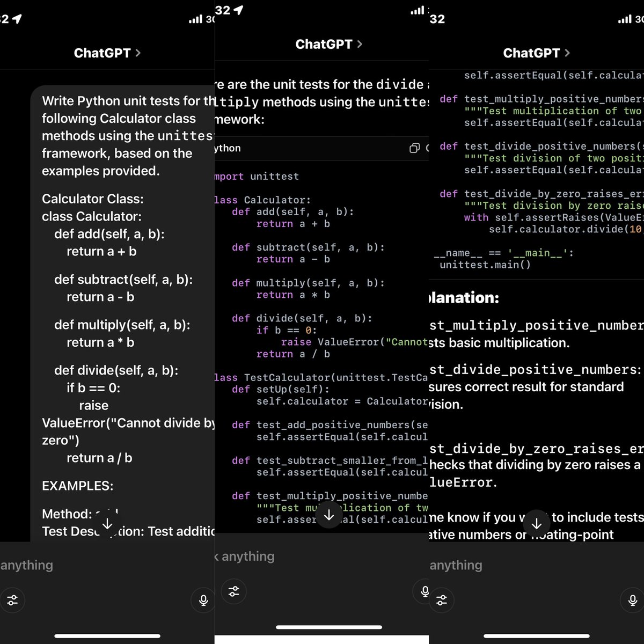
Task: Tap 'def test_subtract_smaller_from_l' code line
Action: [x=330, y=460]
